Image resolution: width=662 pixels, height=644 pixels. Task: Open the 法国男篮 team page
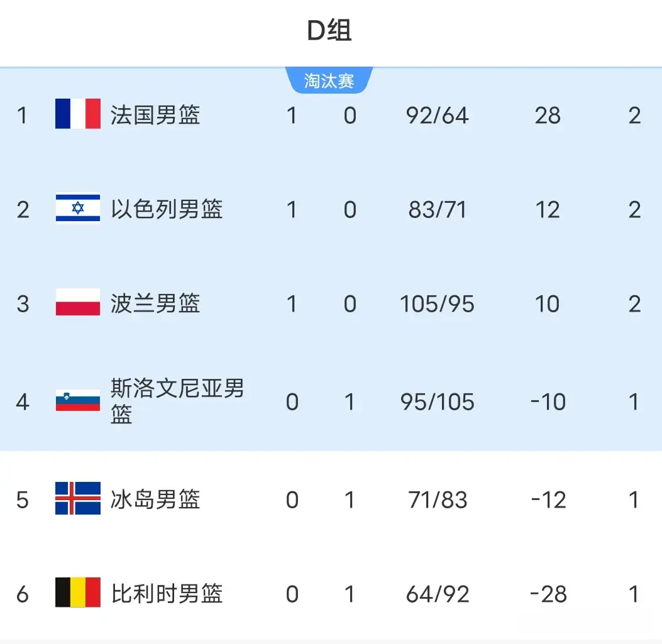(155, 115)
